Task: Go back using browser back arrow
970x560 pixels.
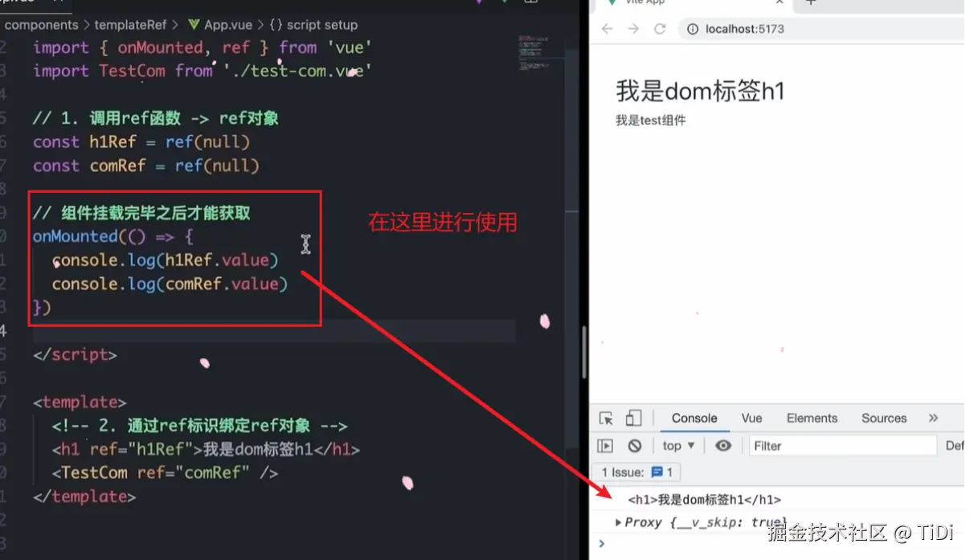Action: tap(608, 29)
